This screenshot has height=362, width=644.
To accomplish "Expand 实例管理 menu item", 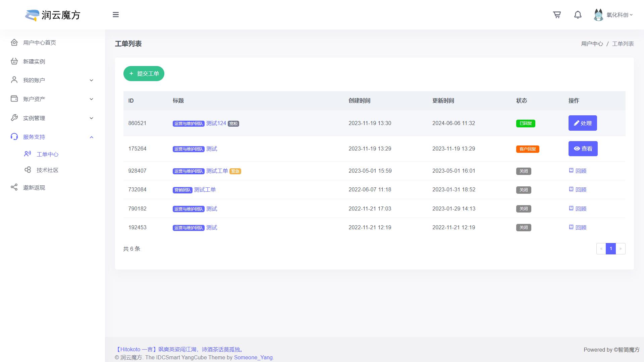I will click(x=34, y=118).
